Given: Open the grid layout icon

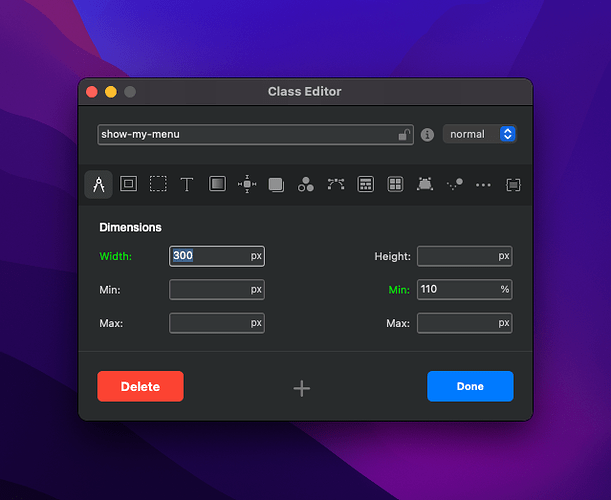Looking at the screenshot, I should [395, 184].
